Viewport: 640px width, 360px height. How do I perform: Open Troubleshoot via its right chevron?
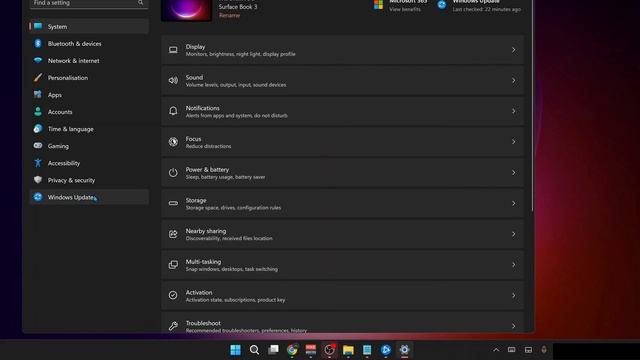513,326
